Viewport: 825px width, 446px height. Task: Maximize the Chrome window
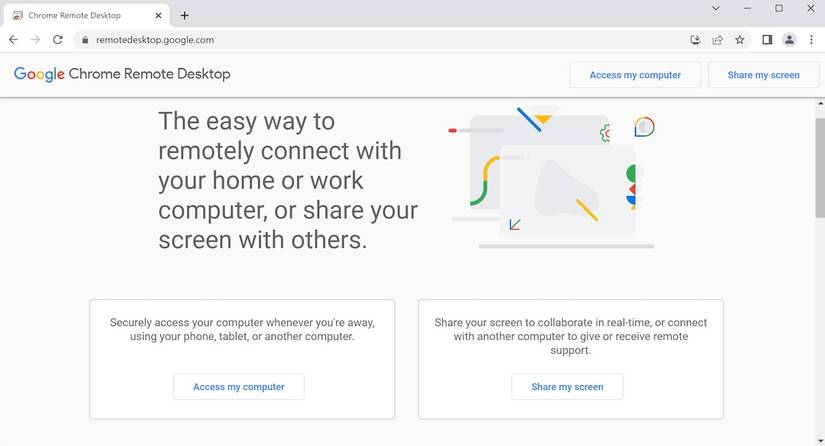pyautogui.click(x=779, y=8)
